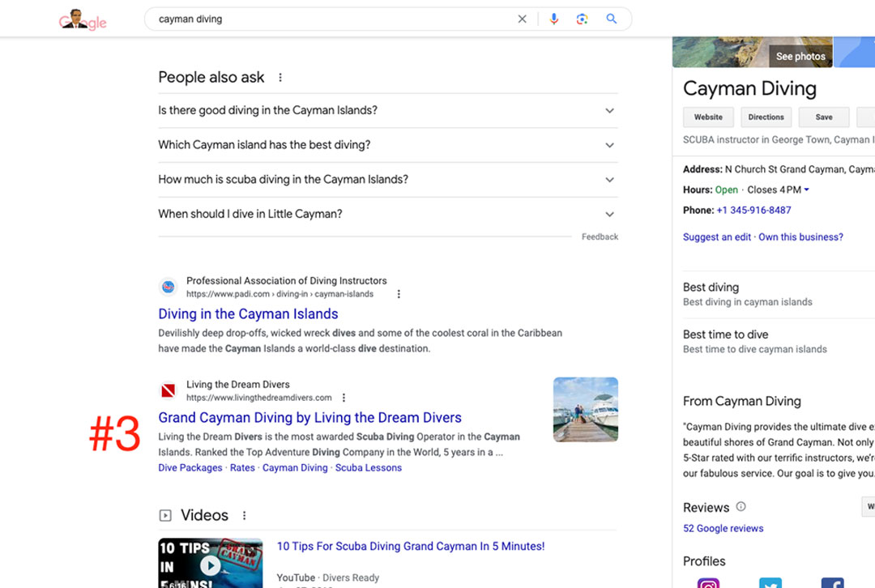
Task: Start voice search with the microphone icon
Action: (553, 19)
